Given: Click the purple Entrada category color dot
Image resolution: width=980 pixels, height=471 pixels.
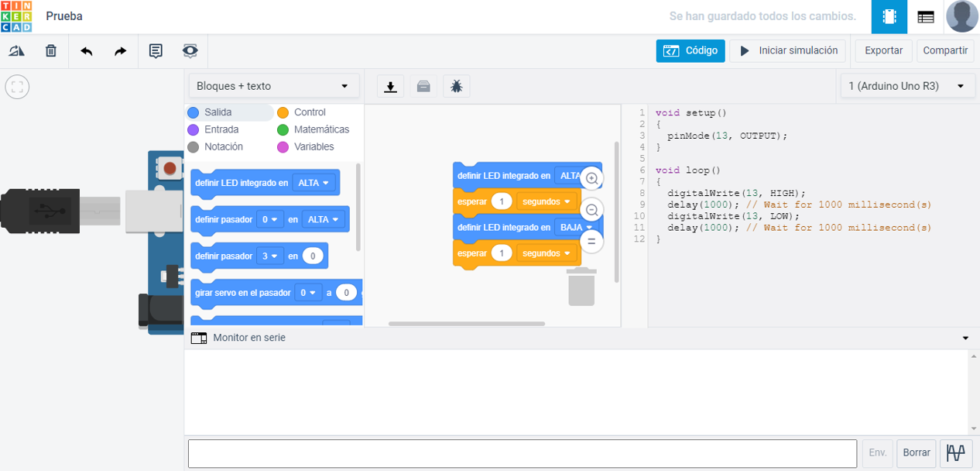Looking at the screenshot, I should point(193,130).
